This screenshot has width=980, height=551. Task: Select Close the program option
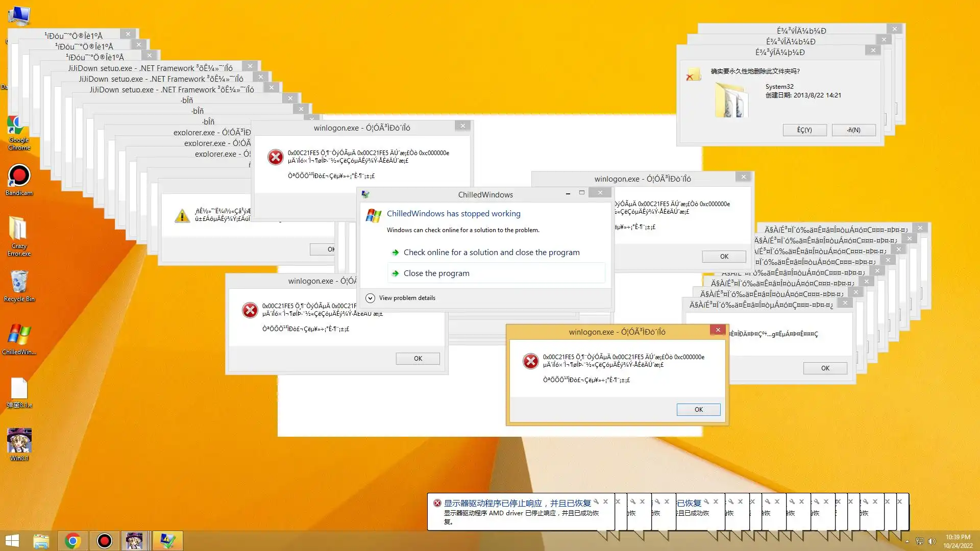click(x=436, y=273)
